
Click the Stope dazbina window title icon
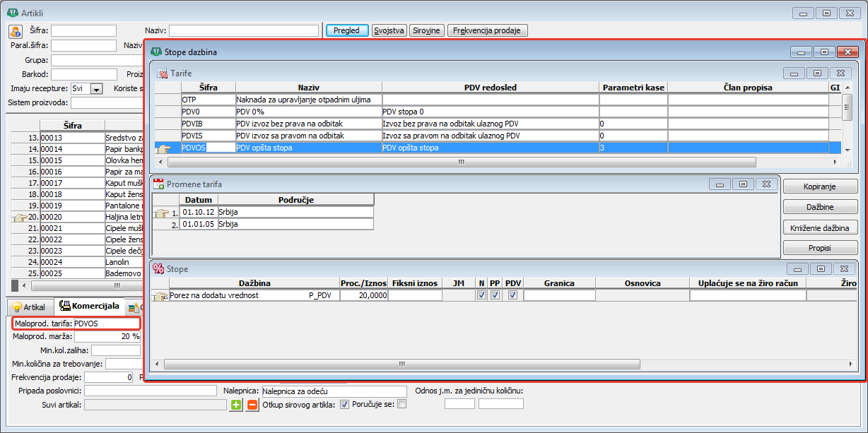tap(156, 52)
